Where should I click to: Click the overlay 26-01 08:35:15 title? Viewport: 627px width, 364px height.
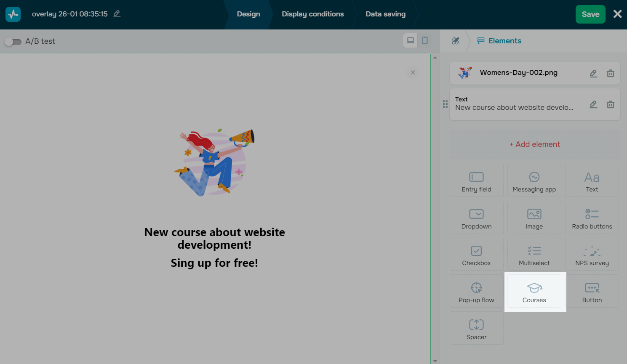70,14
